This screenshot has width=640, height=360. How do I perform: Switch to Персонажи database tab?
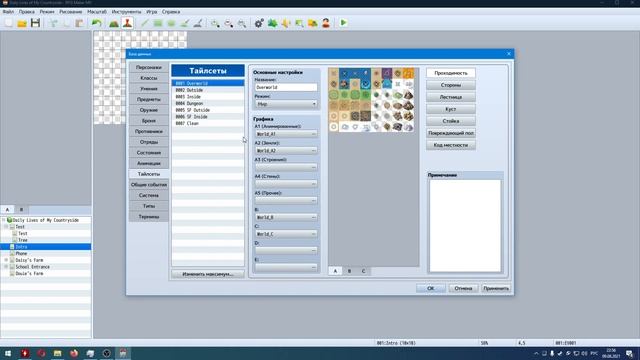(x=149, y=67)
